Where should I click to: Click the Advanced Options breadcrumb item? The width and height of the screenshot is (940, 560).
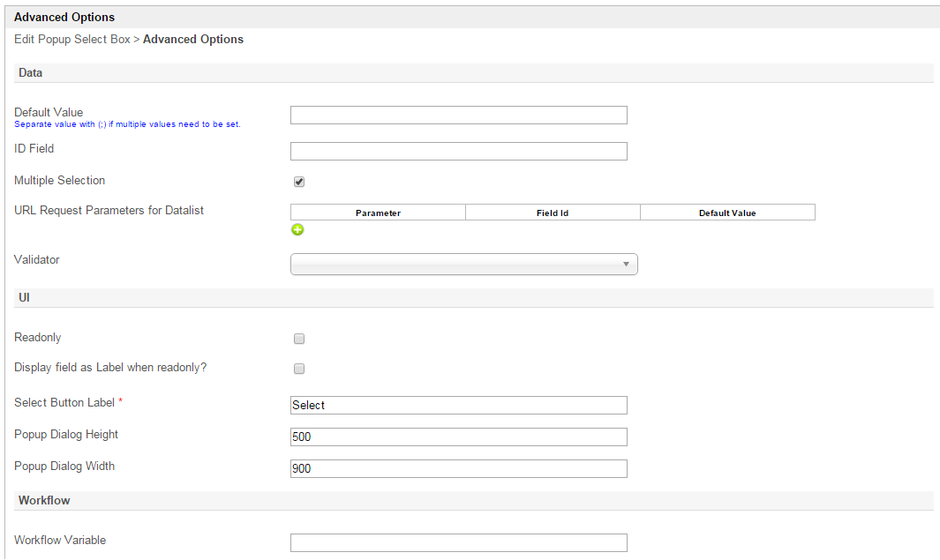click(x=193, y=40)
